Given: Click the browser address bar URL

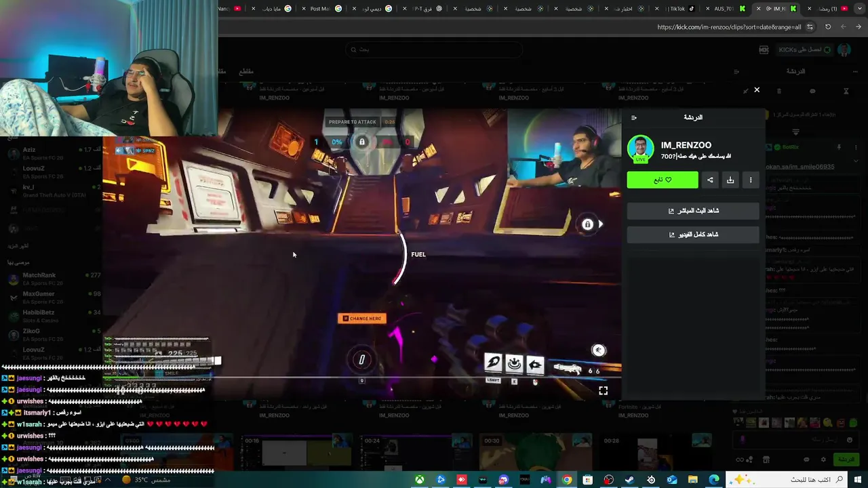Looking at the screenshot, I should [729, 27].
